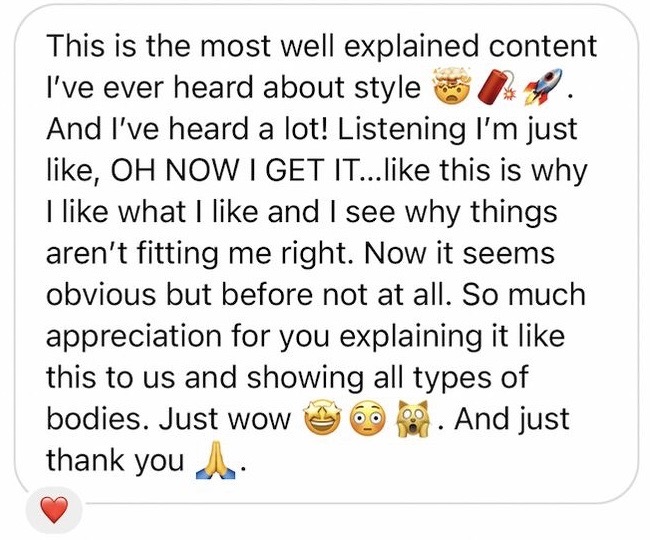Click the words "Just wow" in the message
Image resolution: width=650 pixels, height=540 pixels.
coord(226,419)
